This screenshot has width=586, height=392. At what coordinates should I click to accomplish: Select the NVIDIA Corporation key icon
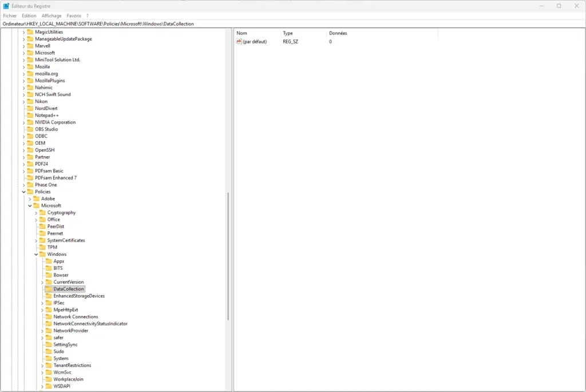(31, 122)
